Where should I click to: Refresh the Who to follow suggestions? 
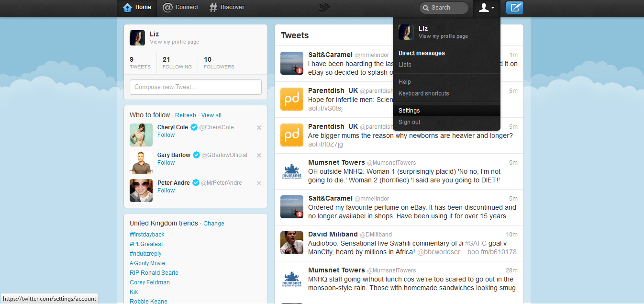(185, 115)
